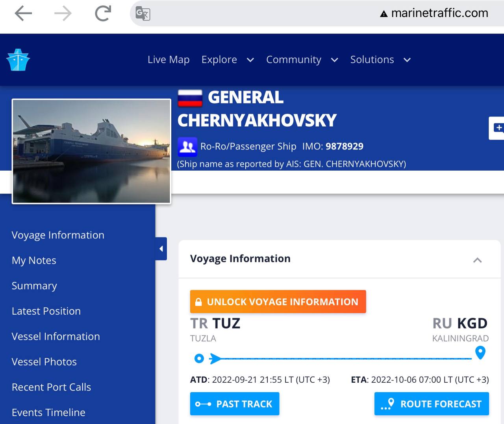Collapse the sidebar with the arrow handle

[161, 249]
